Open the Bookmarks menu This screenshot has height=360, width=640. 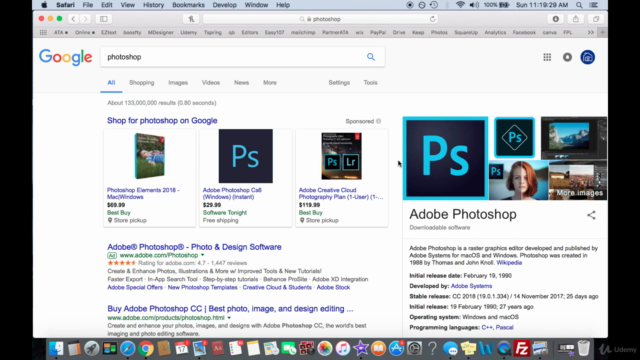(188, 5)
